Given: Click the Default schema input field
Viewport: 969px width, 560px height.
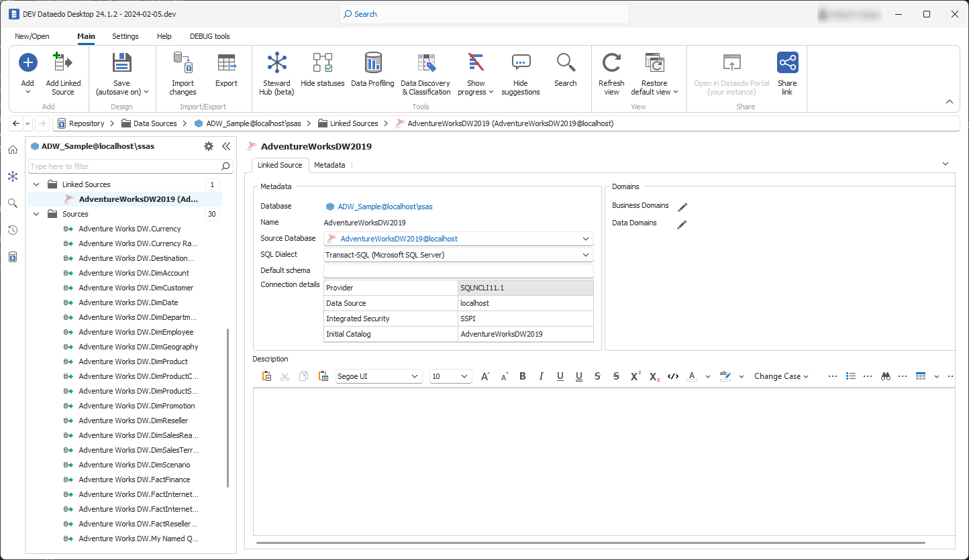Looking at the screenshot, I should 458,270.
